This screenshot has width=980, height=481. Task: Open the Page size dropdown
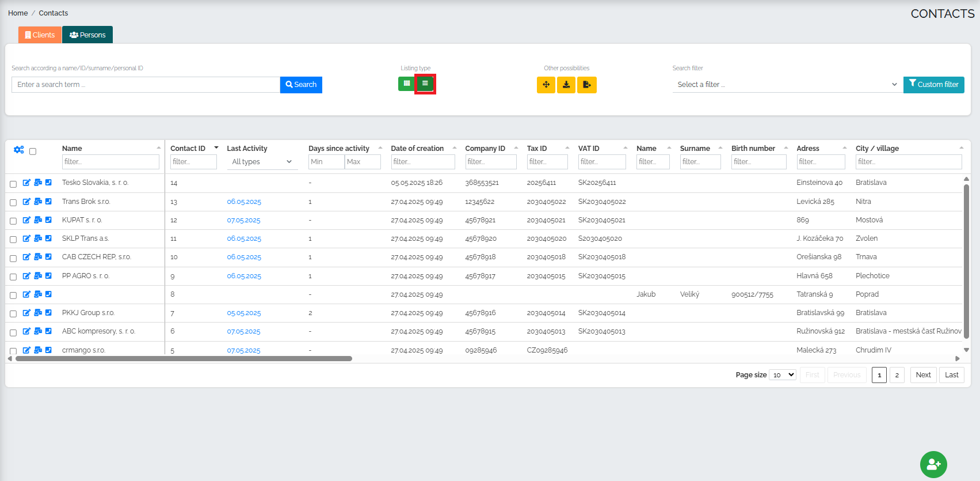click(x=783, y=375)
